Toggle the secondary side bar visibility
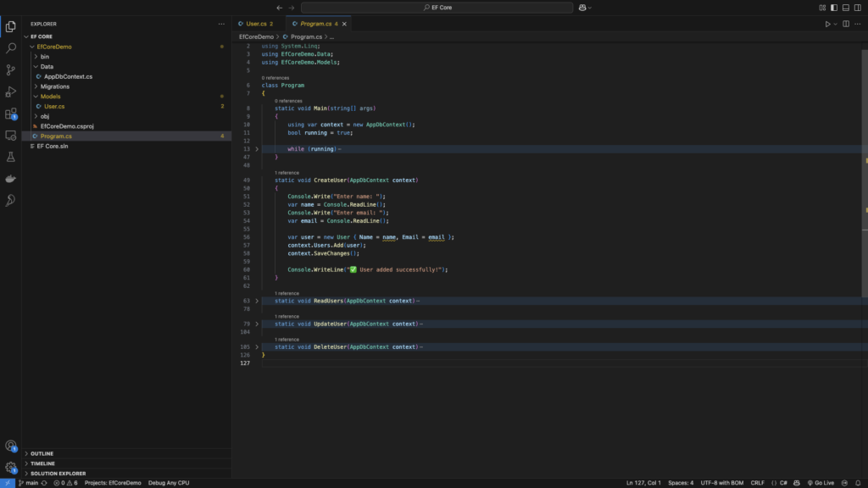The image size is (868, 488). pos(858,8)
